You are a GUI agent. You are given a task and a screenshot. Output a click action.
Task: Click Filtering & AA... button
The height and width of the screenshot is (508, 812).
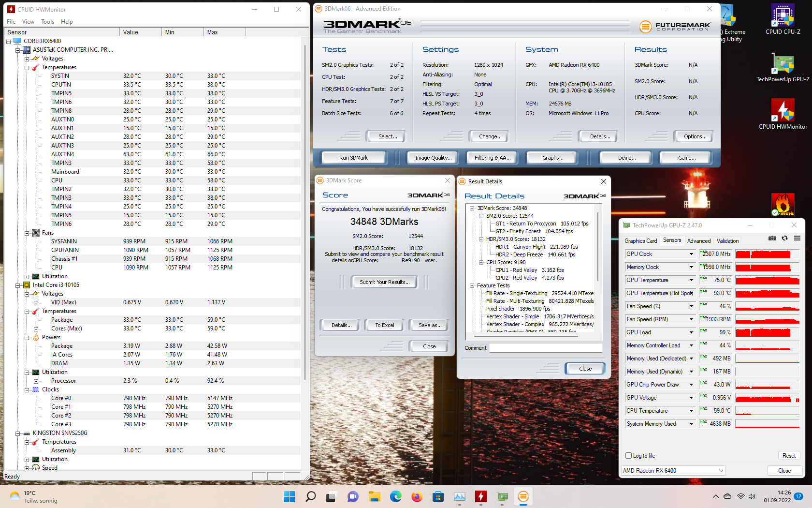click(x=492, y=158)
